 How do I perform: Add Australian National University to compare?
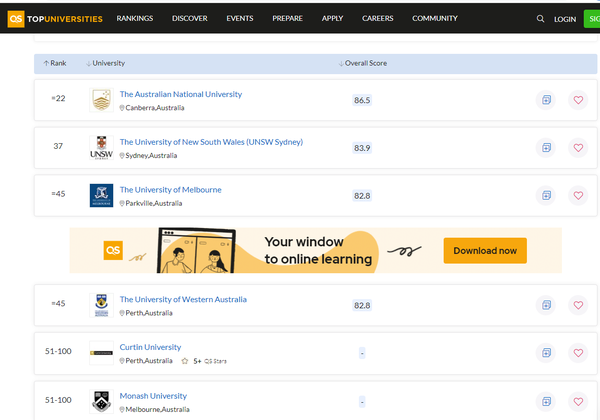point(546,100)
